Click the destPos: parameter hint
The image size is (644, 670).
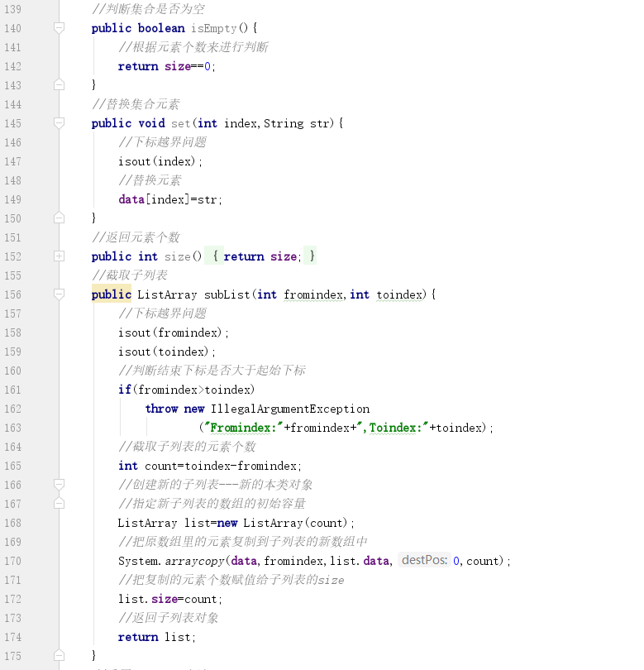tap(424, 560)
